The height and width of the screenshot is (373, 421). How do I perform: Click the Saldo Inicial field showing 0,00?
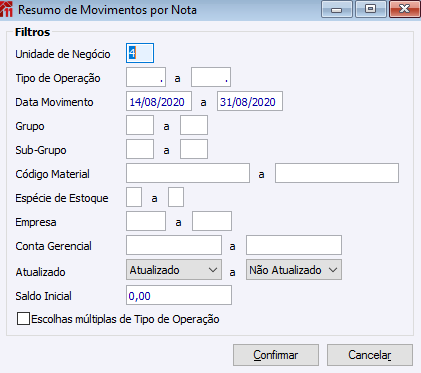pos(179,295)
